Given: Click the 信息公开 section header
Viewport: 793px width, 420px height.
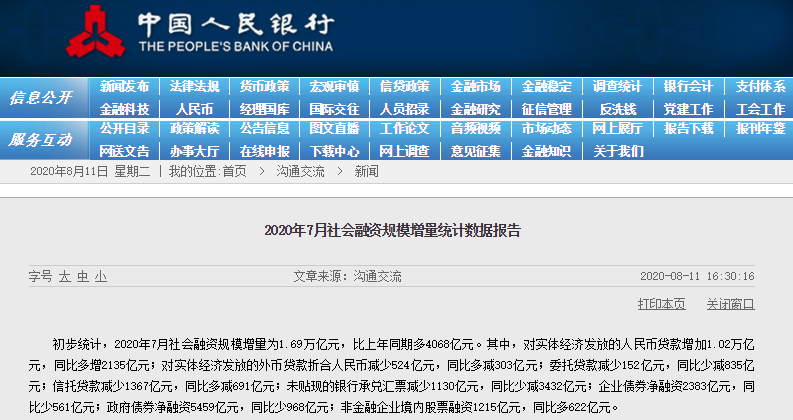Looking at the screenshot, I should 41,98.
